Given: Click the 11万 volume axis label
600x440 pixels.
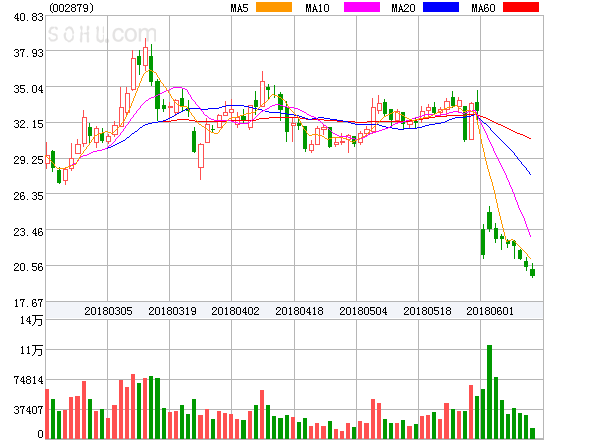Looking at the screenshot, I should (31, 350).
